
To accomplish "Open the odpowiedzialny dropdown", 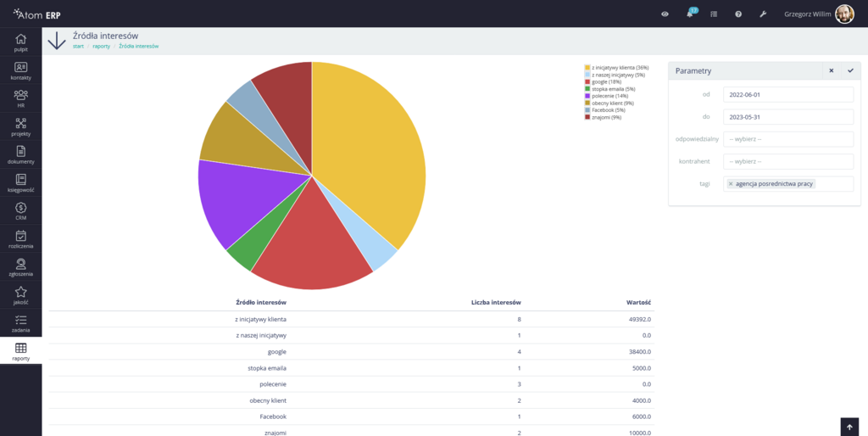I will coord(788,139).
